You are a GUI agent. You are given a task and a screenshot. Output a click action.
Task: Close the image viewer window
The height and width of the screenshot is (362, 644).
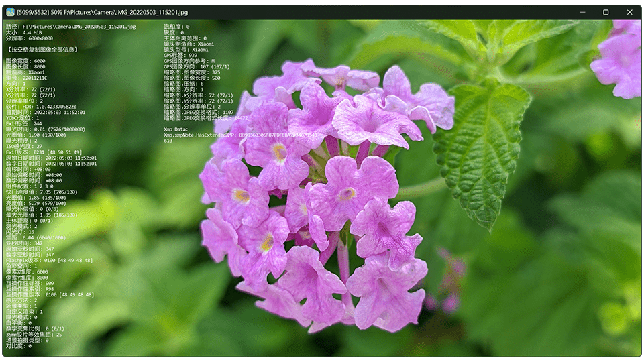point(630,12)
